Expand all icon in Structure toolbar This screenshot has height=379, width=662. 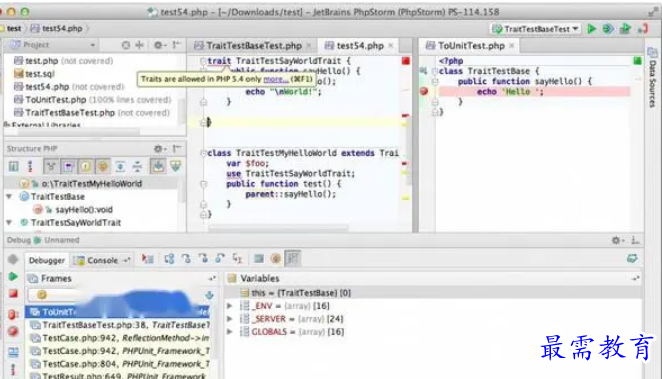(120, 166)
